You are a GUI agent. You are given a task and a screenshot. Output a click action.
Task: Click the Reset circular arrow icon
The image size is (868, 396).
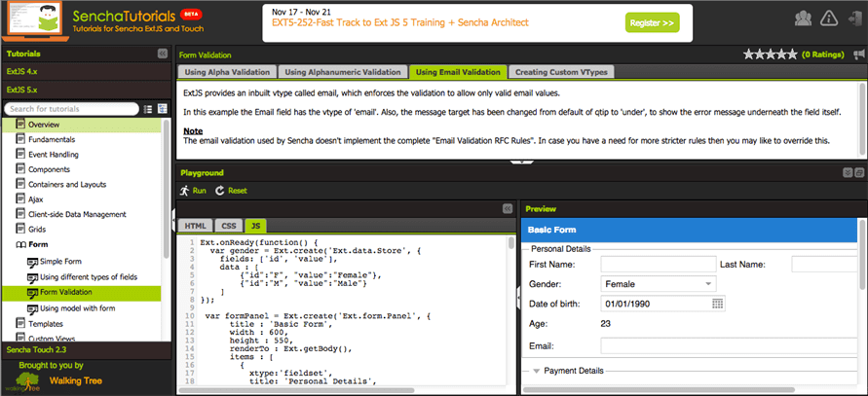[220, 191]
